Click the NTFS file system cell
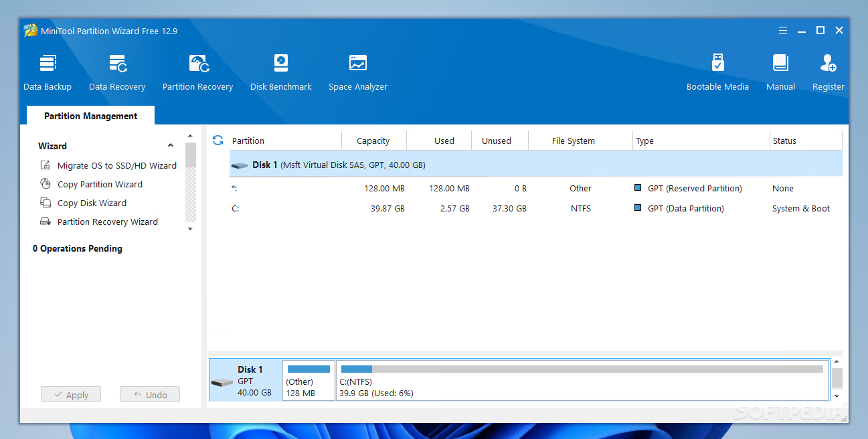Viewport: 868px width, 439px height. pyautogui.click(x=581, y=209)
